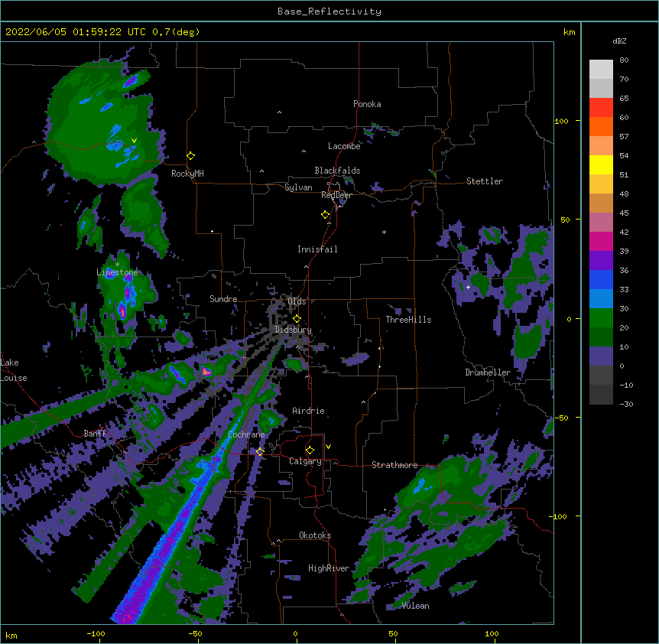Click the Cochrane town label

click(x=246, y=434)
